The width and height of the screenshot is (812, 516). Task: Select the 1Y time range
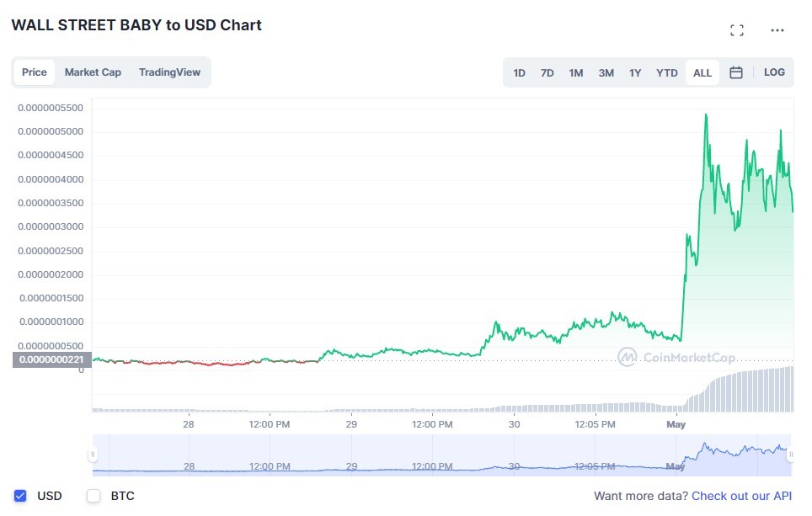click(x=635, y=73)
